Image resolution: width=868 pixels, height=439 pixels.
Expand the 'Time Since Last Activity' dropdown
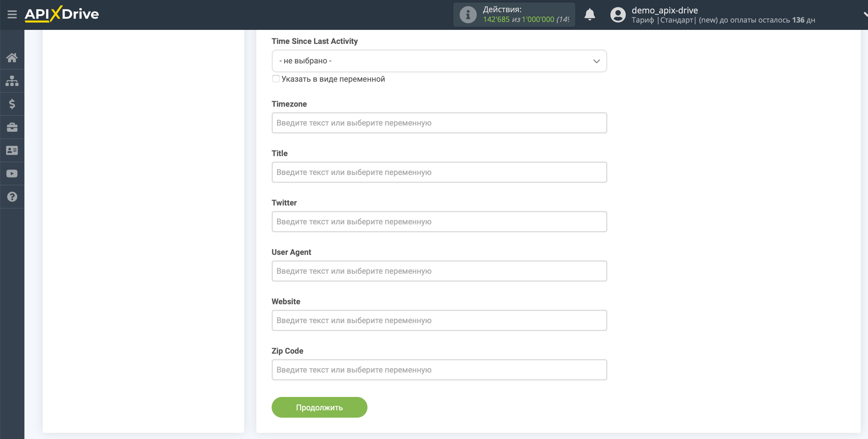coord(439,60)
